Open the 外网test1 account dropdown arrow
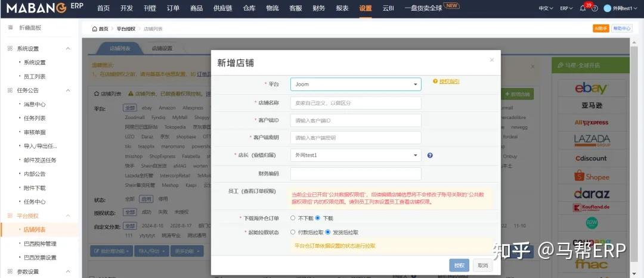The image size is (644, 278). point(637,8)
